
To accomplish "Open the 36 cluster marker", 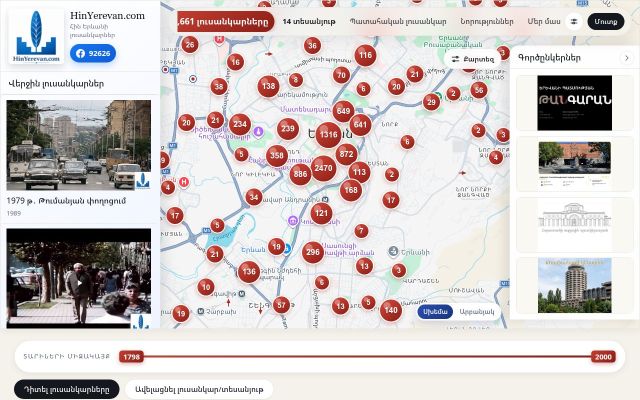I will point(312,46).
